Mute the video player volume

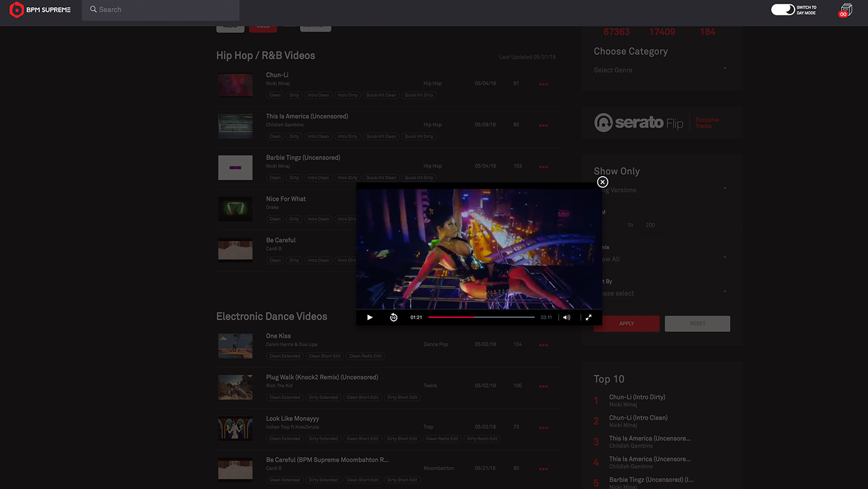coord(567,317)
